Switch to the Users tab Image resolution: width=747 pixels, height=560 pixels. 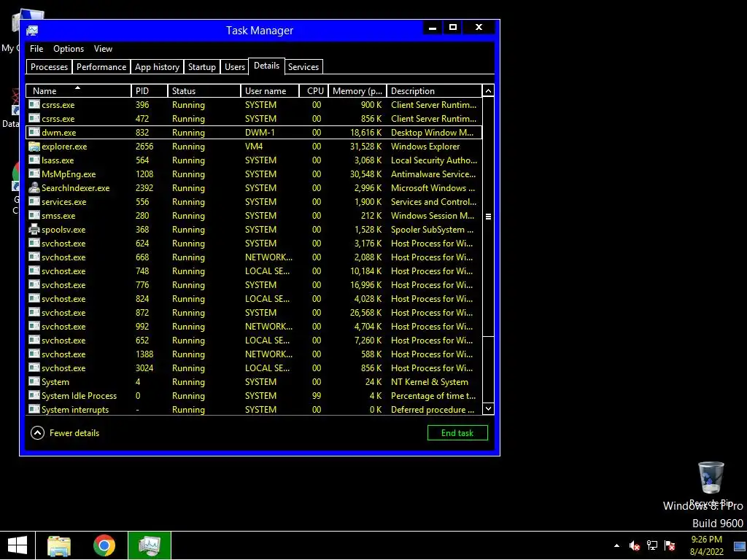pos(235,66)
